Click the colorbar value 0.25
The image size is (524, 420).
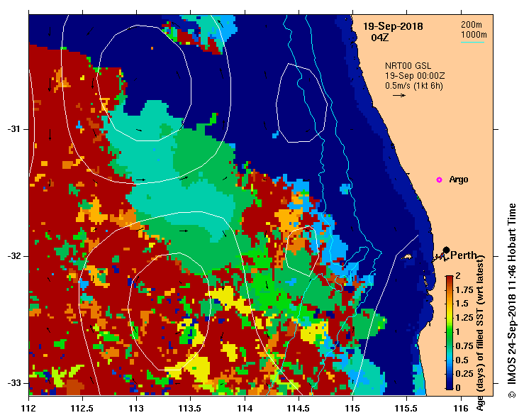coord(464,373)
